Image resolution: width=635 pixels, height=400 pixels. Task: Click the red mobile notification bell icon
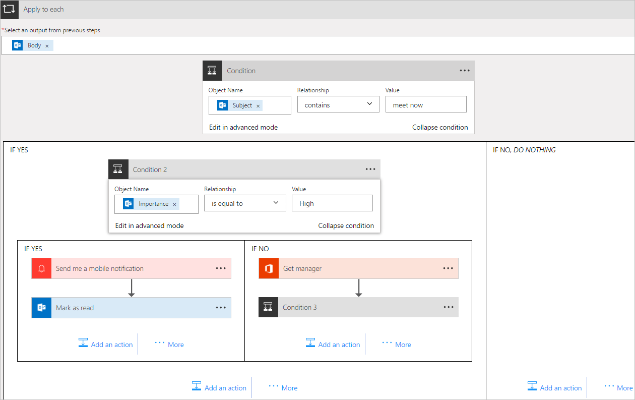(41, 269)
